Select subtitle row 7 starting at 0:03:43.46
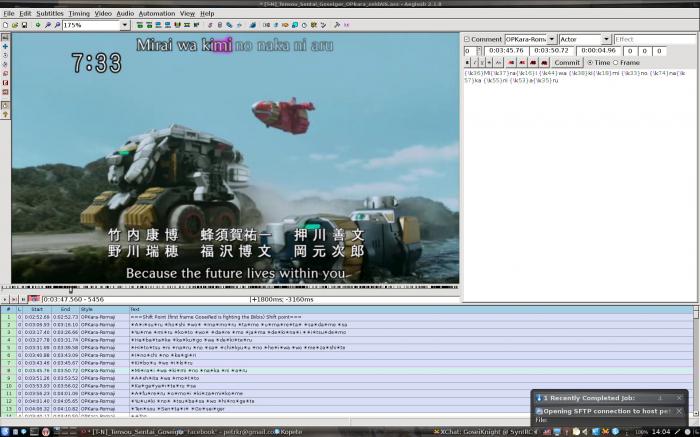 click(346, 363)
